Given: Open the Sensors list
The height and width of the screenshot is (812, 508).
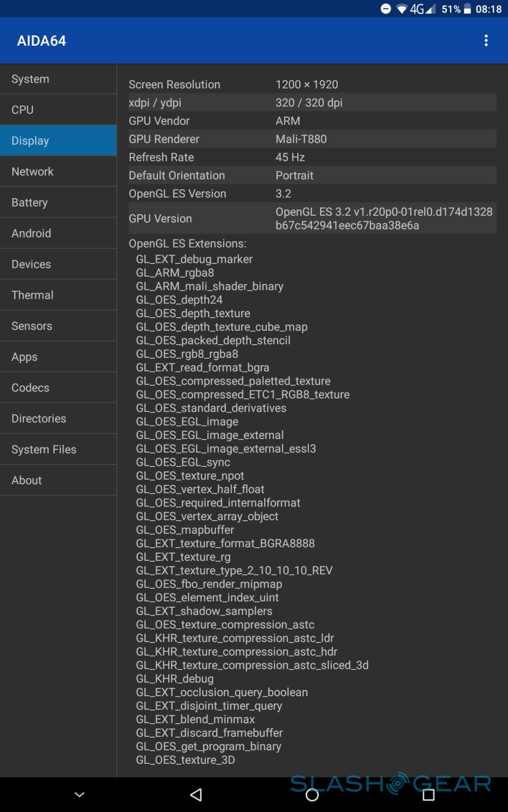Looking at the screenshot, I should (58, 326).
